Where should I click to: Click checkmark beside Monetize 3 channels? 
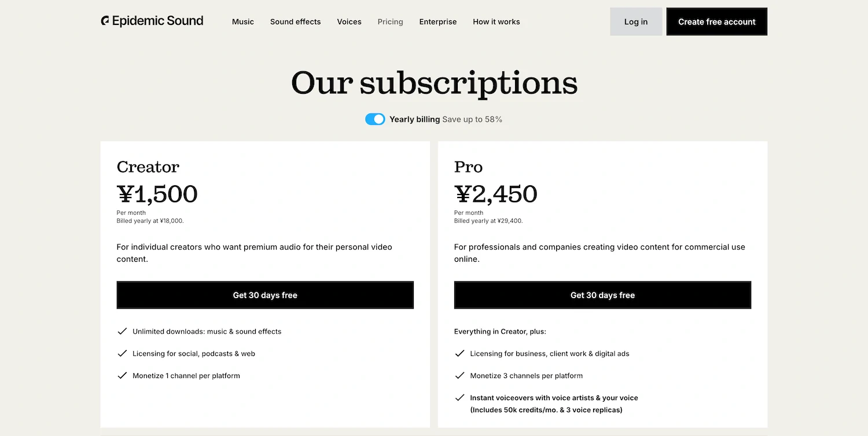459,375
